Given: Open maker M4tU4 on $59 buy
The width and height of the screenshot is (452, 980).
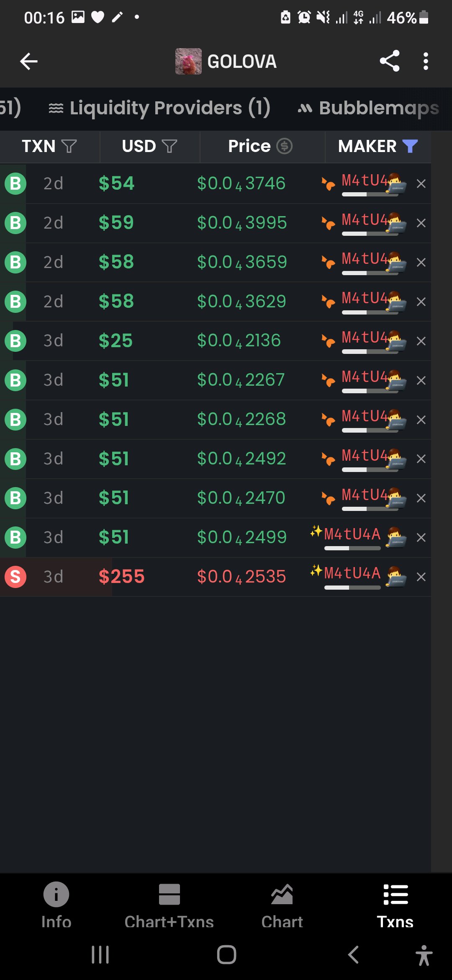Looking at the screenshot, I should click(364, 219).
